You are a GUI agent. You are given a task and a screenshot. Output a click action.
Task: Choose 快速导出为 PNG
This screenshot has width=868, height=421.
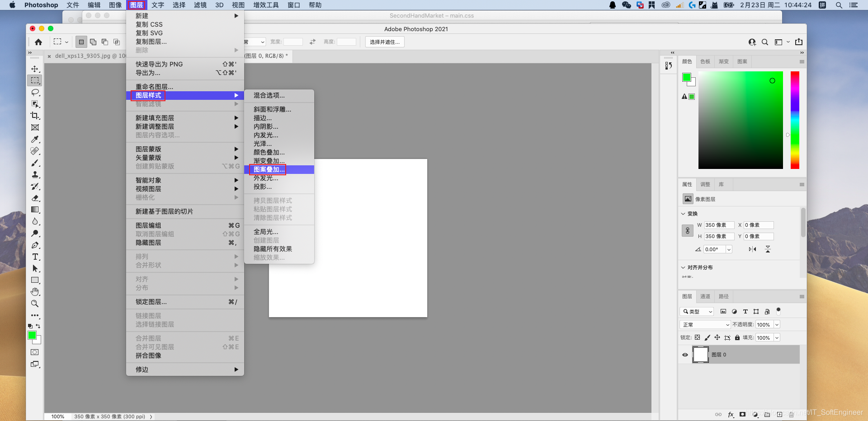coord(185,64)
